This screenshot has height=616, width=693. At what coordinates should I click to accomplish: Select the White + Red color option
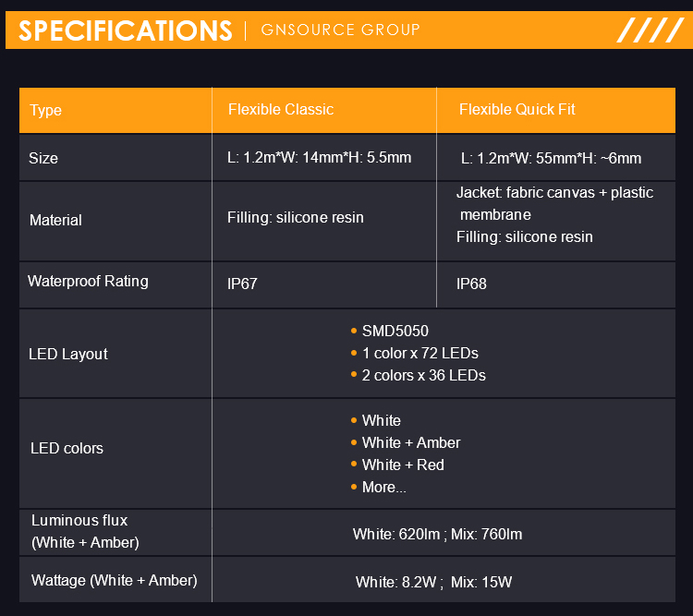pos(403,465)
